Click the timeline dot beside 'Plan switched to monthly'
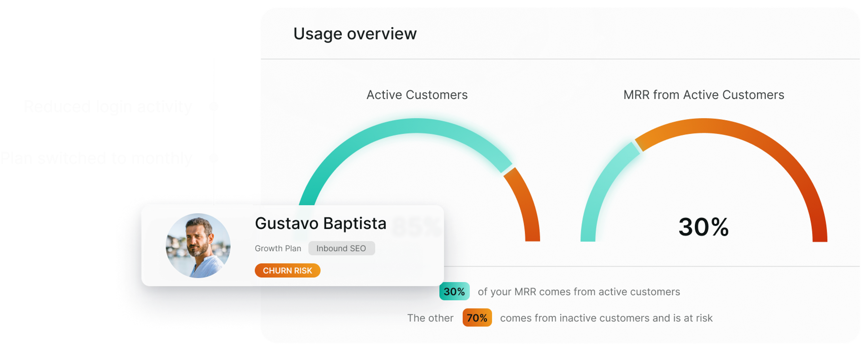 pos(214,158)
